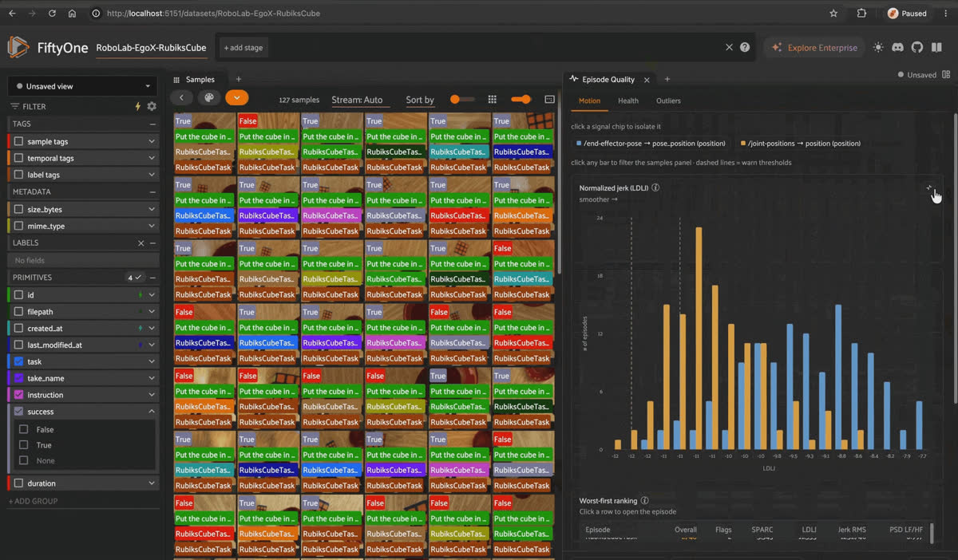Open the help question-mark icon

point(745,47)
